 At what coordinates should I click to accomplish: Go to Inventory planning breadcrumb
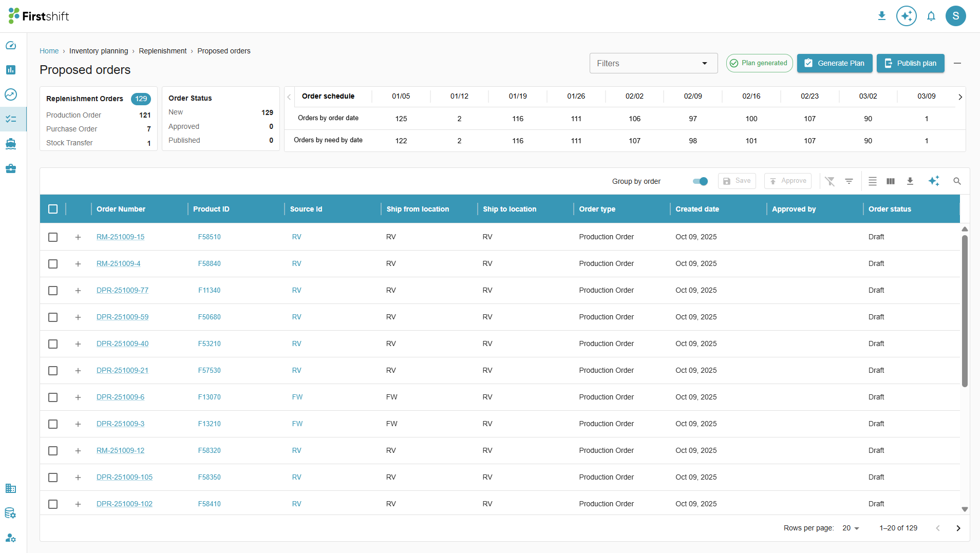pyautogui.click(x=99, y=51)
